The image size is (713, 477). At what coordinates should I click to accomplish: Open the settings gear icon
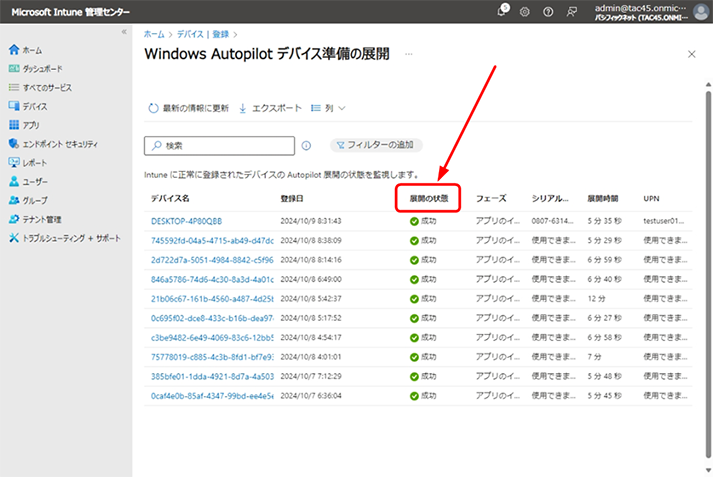525,12
